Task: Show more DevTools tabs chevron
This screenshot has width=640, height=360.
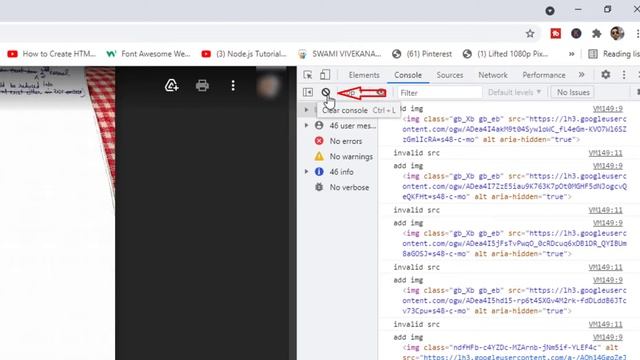Action: (581, 75)
